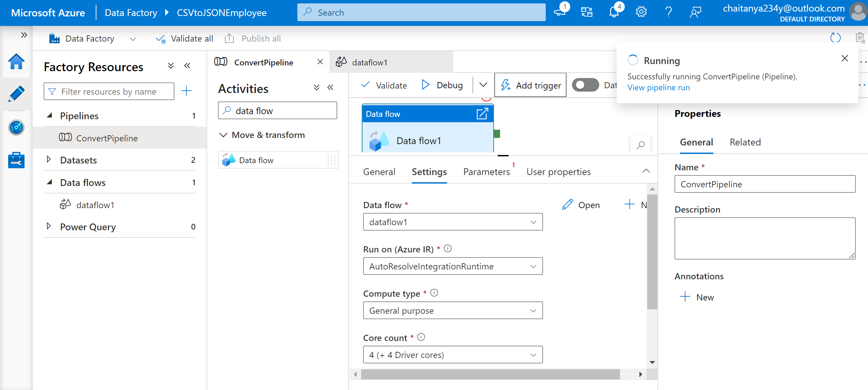Close the Running notification
868x390 pixels.
[x=845, y=58]
